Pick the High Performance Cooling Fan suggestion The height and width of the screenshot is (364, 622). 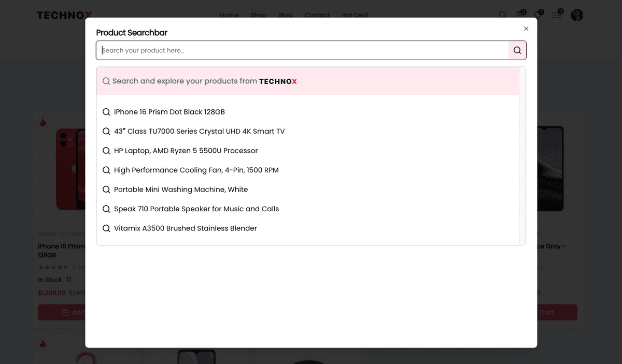196,170
